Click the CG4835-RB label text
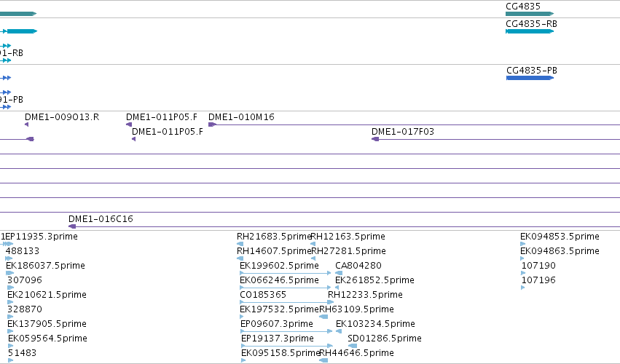 coord(531,24)
